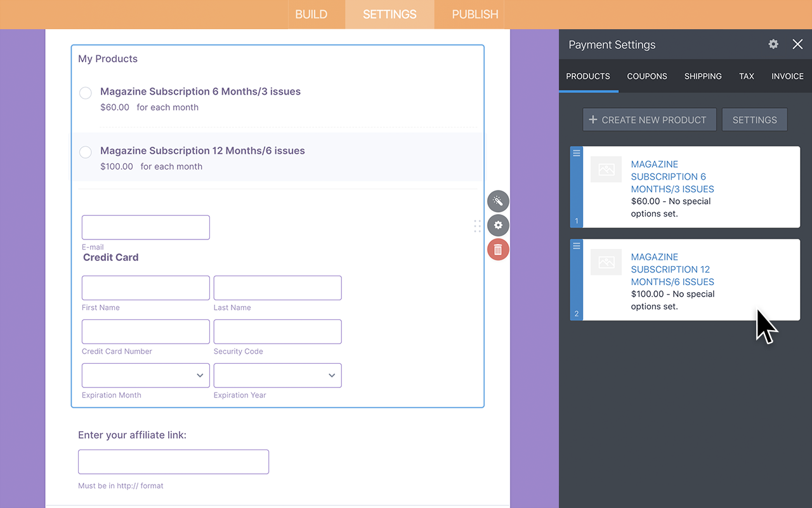Select the Magazine Subscription 6 Months/3 issues option

[x=85, y=93]
